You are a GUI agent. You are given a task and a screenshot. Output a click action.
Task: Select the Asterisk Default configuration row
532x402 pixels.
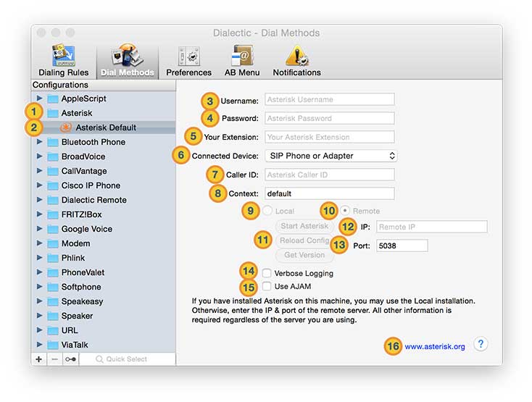[x=104, y=127]
